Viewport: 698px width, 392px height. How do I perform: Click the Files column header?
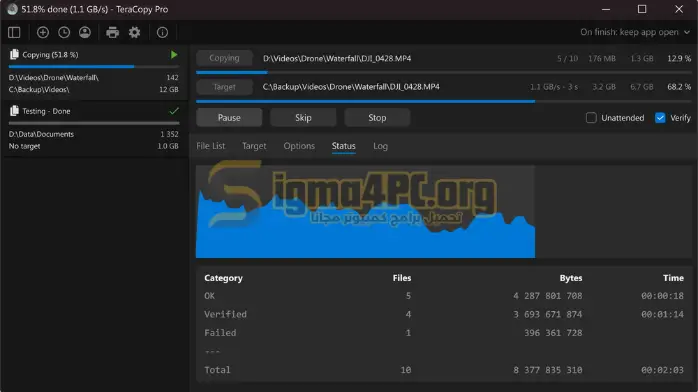[x=402, y=278]
